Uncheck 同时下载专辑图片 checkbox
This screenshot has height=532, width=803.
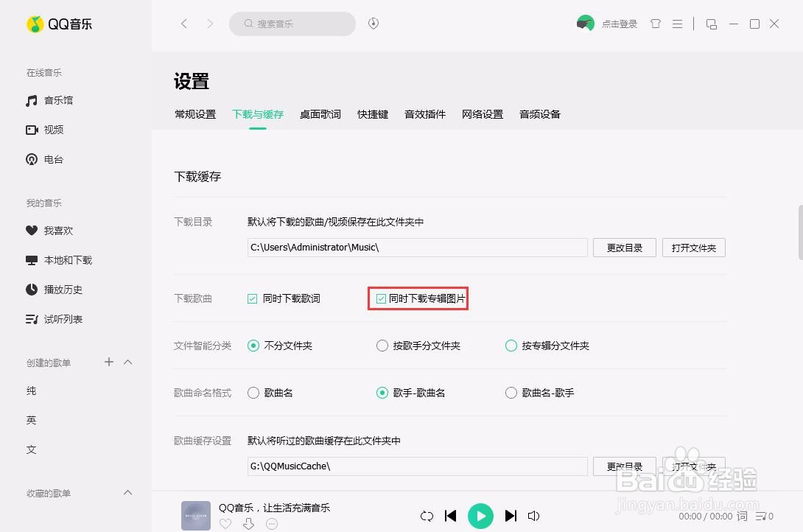pos(381,298)
